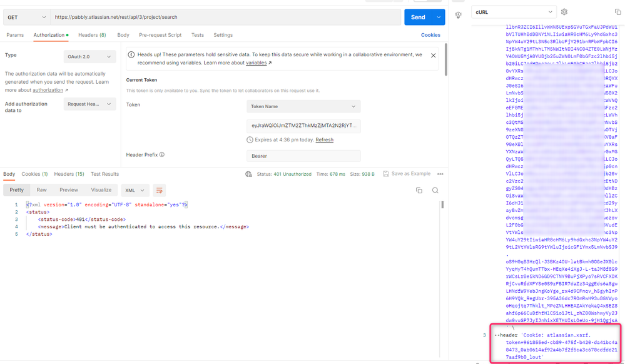Image resolution: width=625 pixels, height=364 pixels.
Task: Switch to the request Body tab
Action: pos(123,35)
